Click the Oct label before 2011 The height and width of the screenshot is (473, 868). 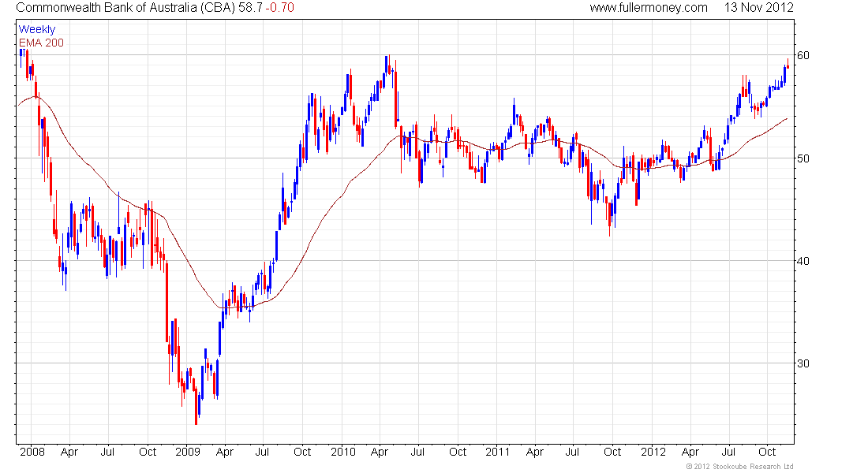pyautogui.click(x=458, y=452)
